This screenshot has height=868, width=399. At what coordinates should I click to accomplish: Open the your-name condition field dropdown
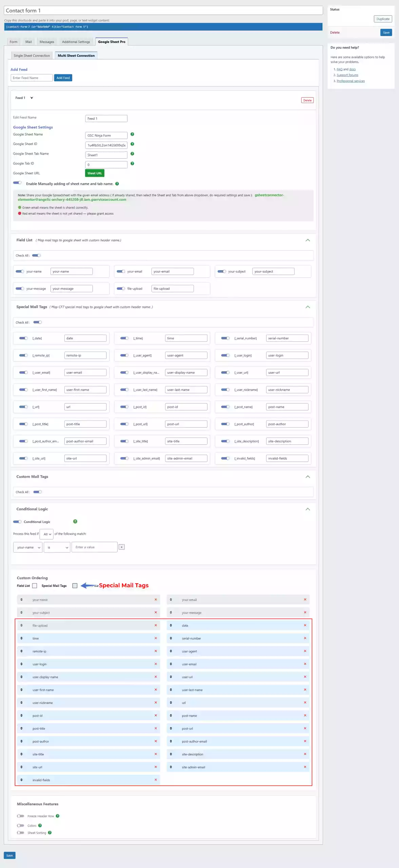pyautogui.click(x=28, y=547)
